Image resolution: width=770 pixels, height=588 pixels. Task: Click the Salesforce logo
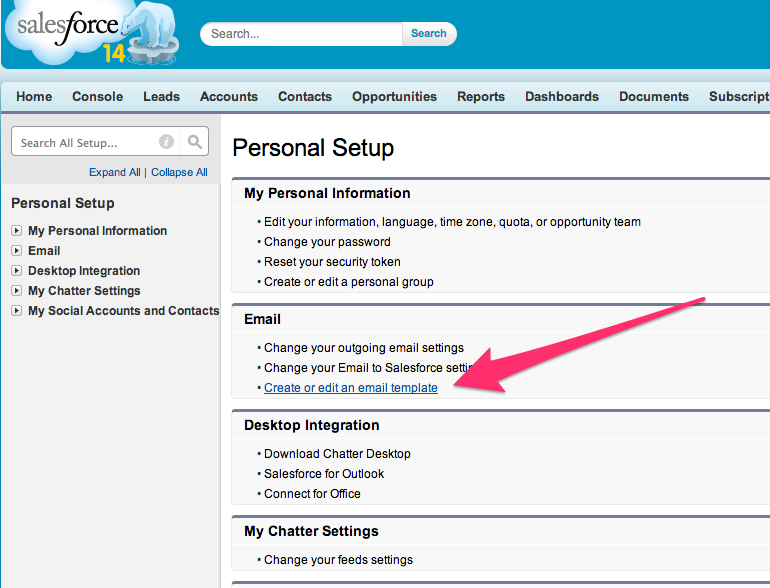point(90,34)
